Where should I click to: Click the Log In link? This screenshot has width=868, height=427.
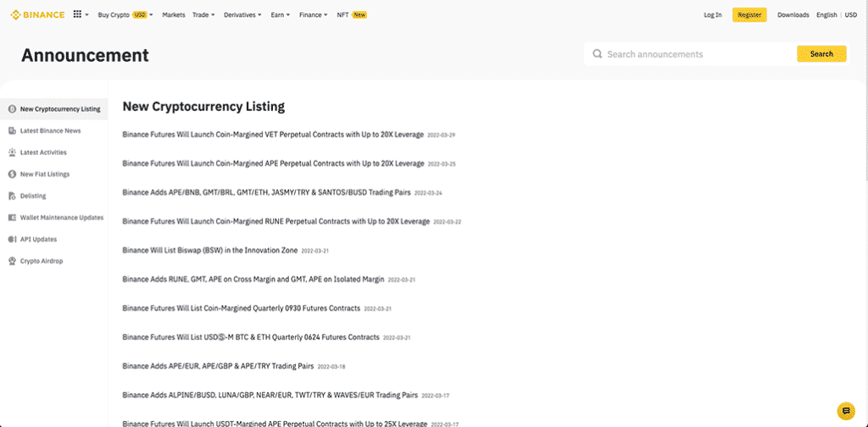712,15
